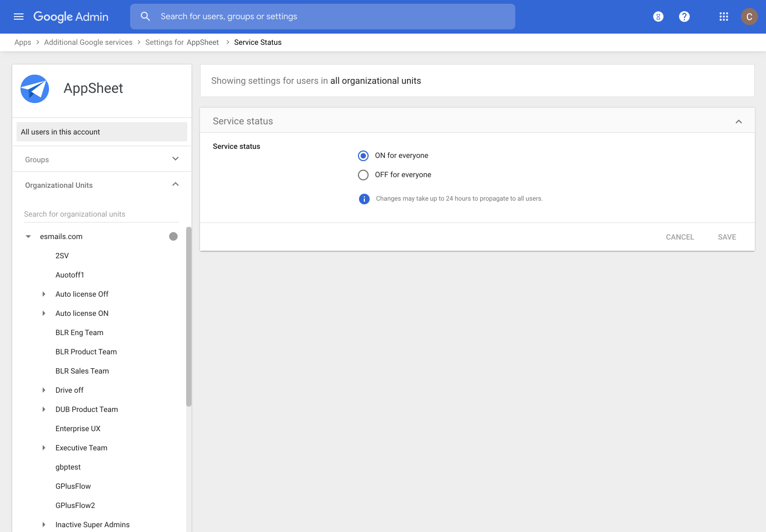Screen dimensions: 766x532
Task: Open the Google apps grid
Action: (x=724, y=17)
